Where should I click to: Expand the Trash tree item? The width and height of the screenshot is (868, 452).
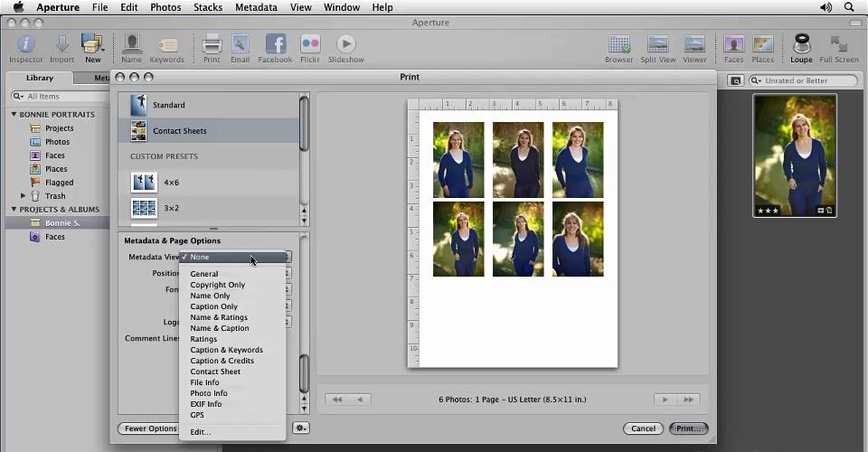[x=24, y=196]
